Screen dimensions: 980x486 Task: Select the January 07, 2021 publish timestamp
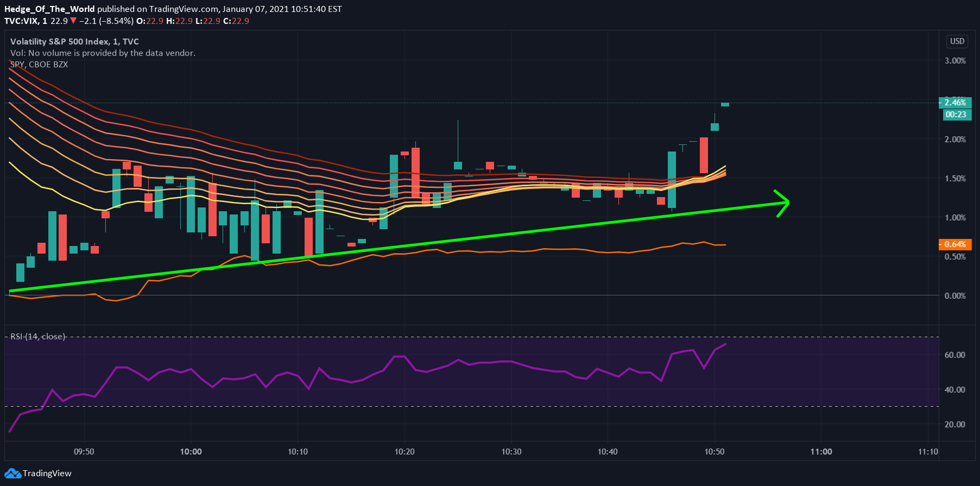[x=282, y=9]
